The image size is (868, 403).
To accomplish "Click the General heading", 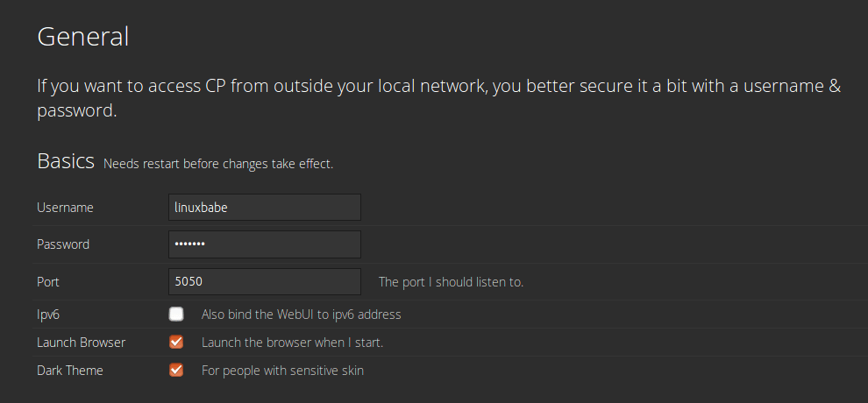I will pyautogui.click(x=82, y=37).
